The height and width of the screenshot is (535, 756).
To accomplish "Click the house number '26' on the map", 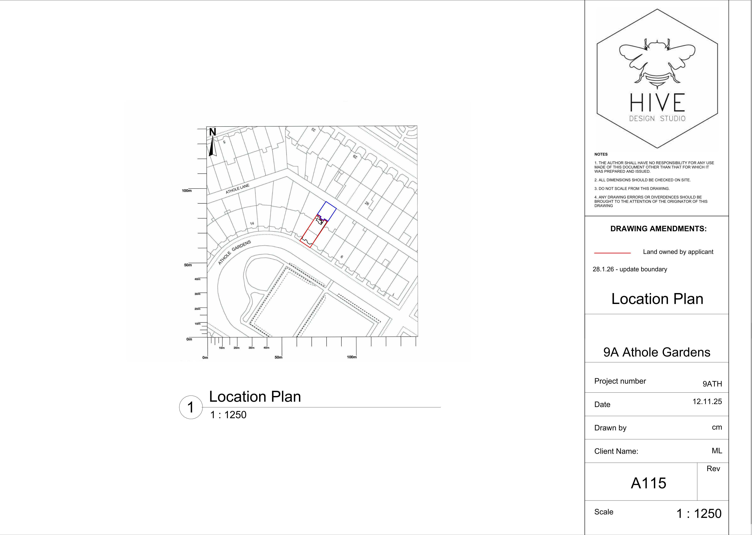I will click(x=367, y=204).
